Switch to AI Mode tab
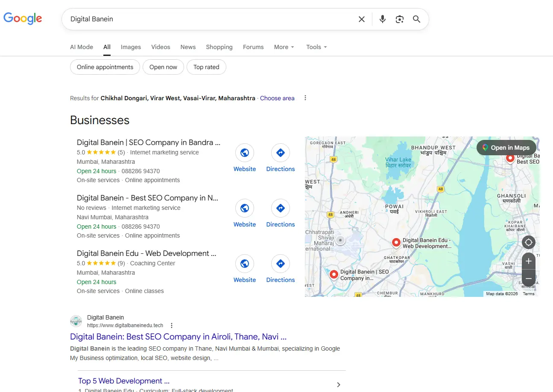The image size is (553, 392). pyautogui.click(x=82, y=47)
